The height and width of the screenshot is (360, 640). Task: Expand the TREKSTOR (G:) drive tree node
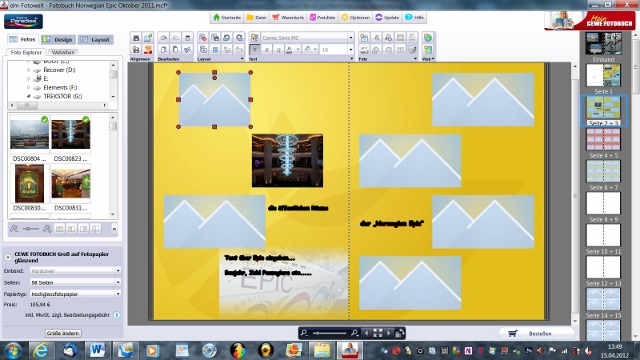(29, 96)
